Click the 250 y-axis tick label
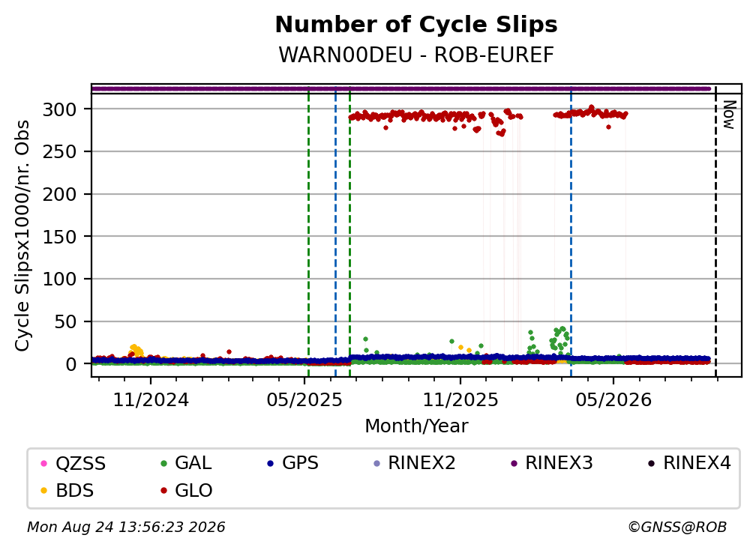The height and width of the screenshot is (550, 756). pyautogui.click(x=59, y=152)
